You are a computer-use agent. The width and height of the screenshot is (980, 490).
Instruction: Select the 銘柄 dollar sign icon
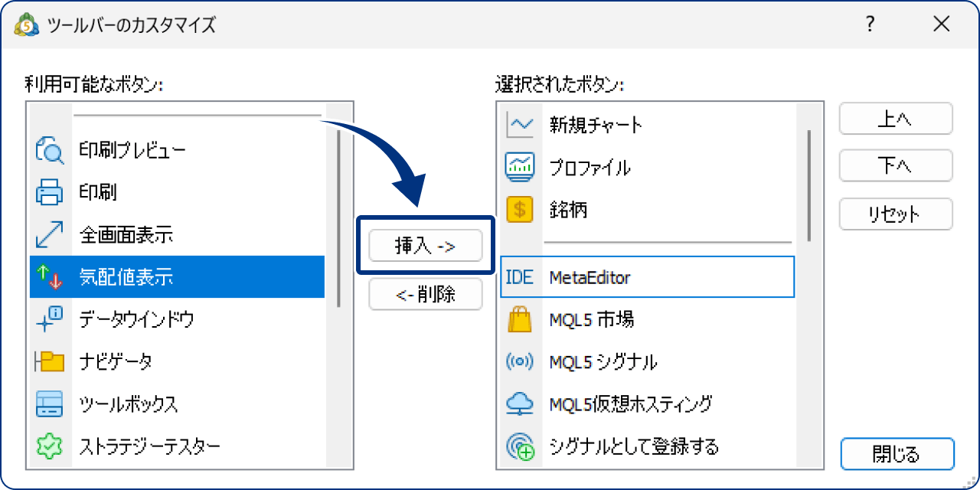click(x=519, y=209)
